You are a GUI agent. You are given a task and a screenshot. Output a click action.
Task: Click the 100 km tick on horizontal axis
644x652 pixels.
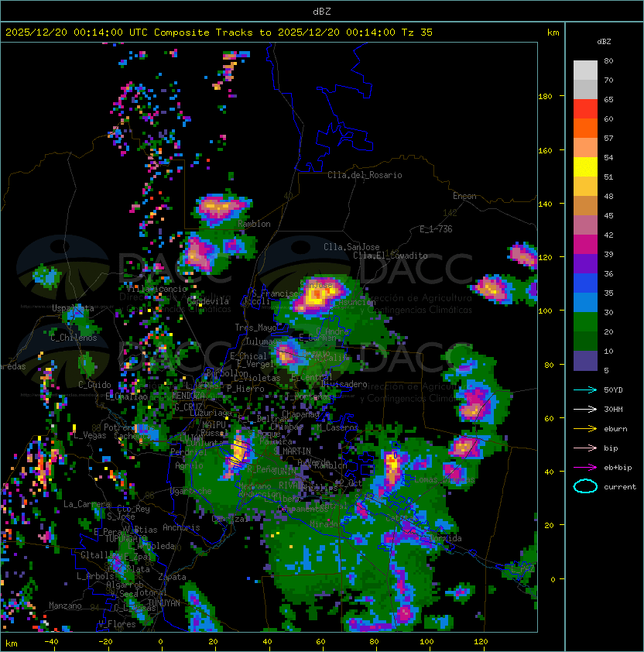(427, 641)
